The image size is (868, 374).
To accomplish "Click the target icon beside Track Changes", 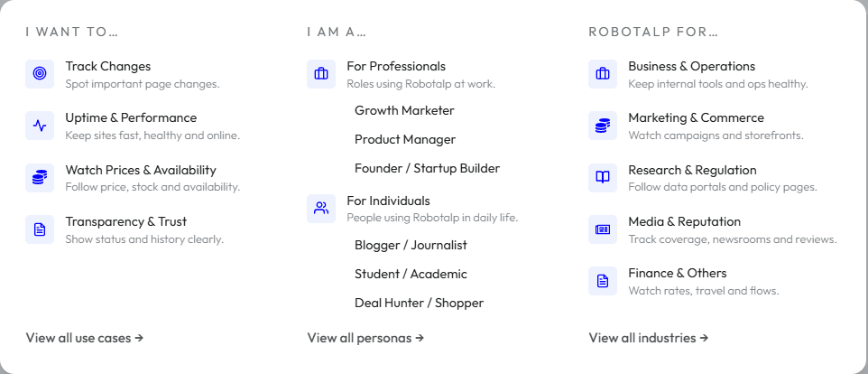I will (40, 74).
